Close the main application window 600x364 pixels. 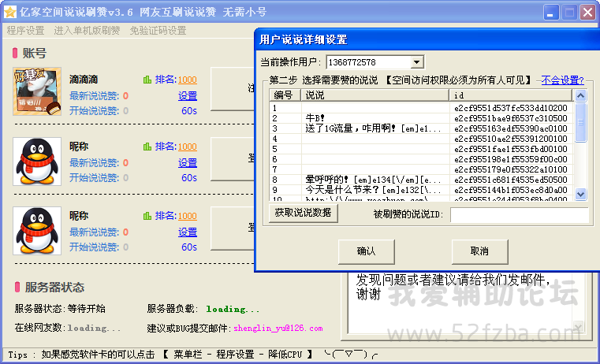(587, 13)
